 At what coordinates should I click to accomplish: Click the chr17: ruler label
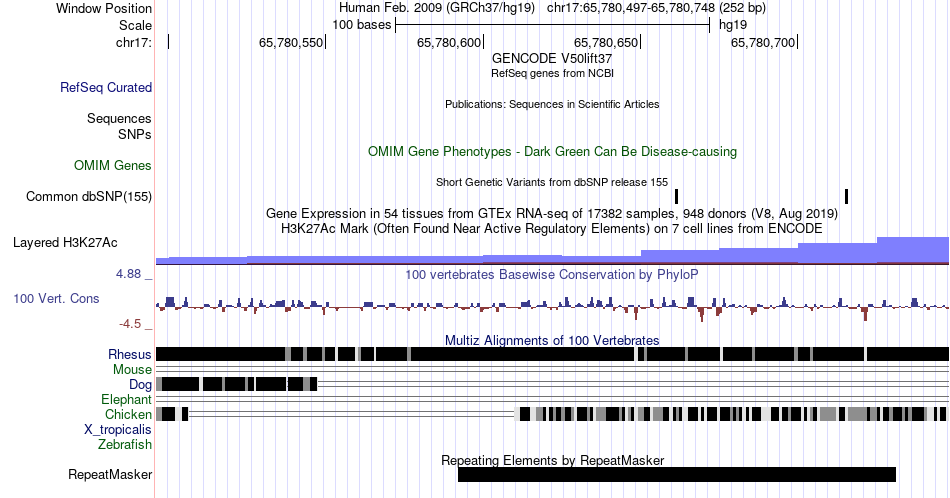134,42
